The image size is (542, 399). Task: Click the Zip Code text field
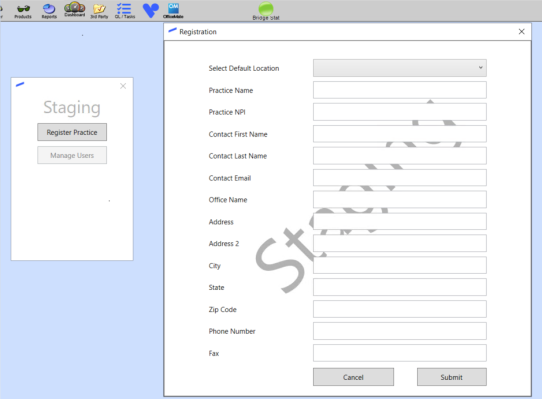(x=400, y=309)
